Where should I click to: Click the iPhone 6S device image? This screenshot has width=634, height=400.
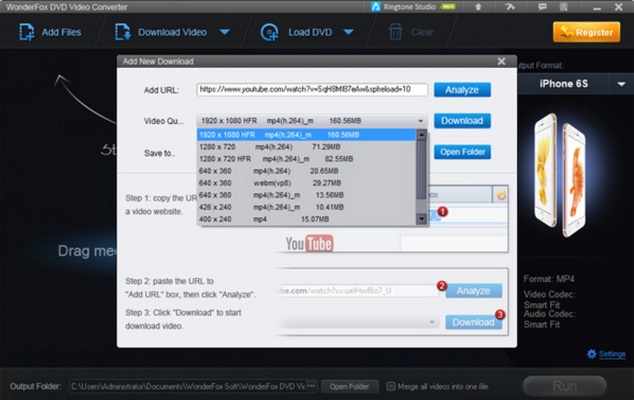pos(560,175)
